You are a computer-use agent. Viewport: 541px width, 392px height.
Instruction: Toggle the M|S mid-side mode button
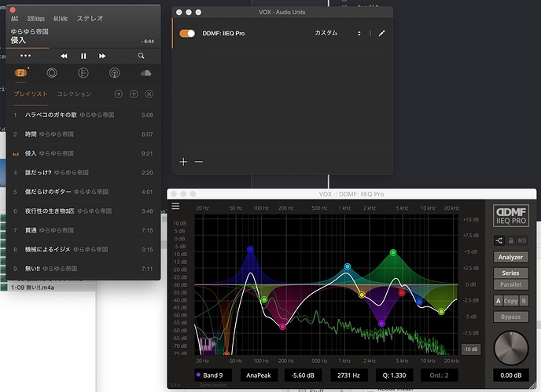point(522,240)
